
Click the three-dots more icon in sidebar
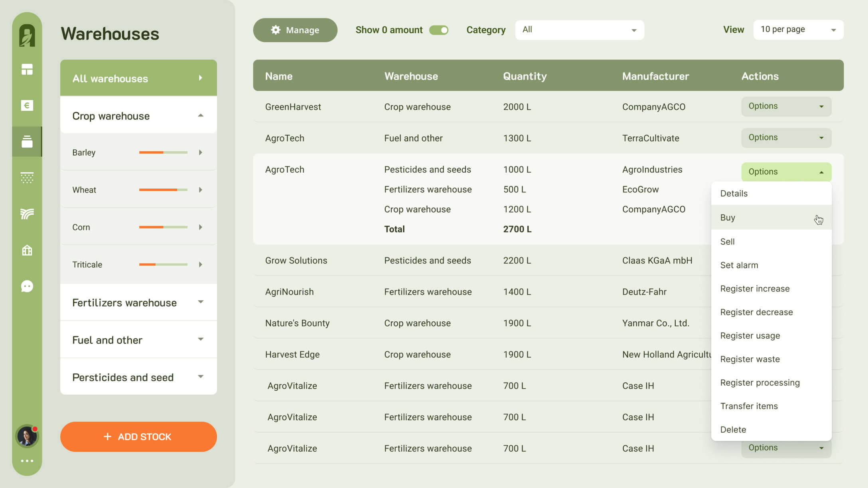tap(27, 461)
